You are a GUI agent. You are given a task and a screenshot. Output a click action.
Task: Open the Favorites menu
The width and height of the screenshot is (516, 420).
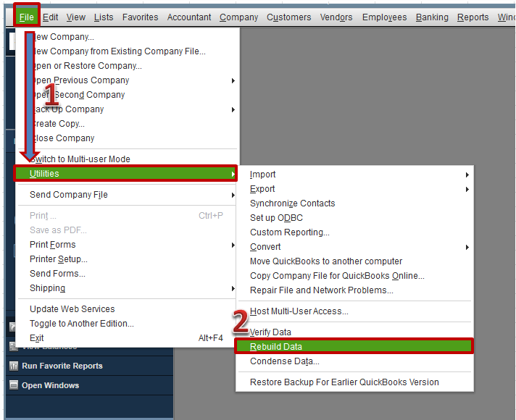click(x=140, y=17)
